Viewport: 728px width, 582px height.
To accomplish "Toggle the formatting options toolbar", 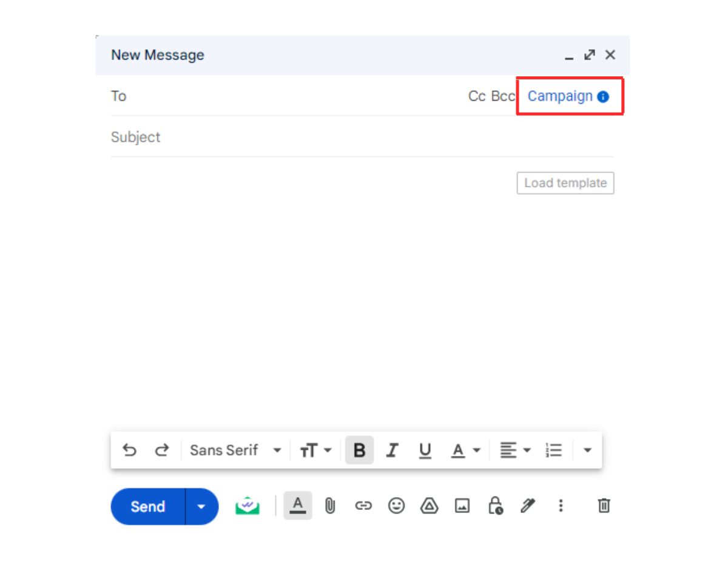I will pyautogui.click(x=297, y=506).
